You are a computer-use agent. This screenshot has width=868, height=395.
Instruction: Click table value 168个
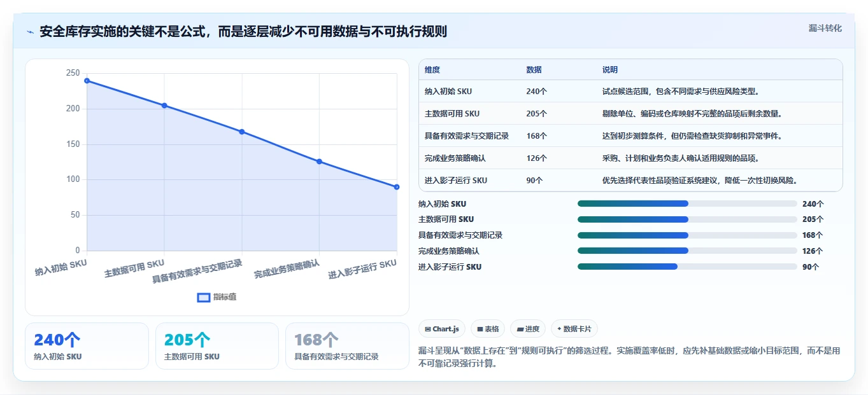(537, 136)
